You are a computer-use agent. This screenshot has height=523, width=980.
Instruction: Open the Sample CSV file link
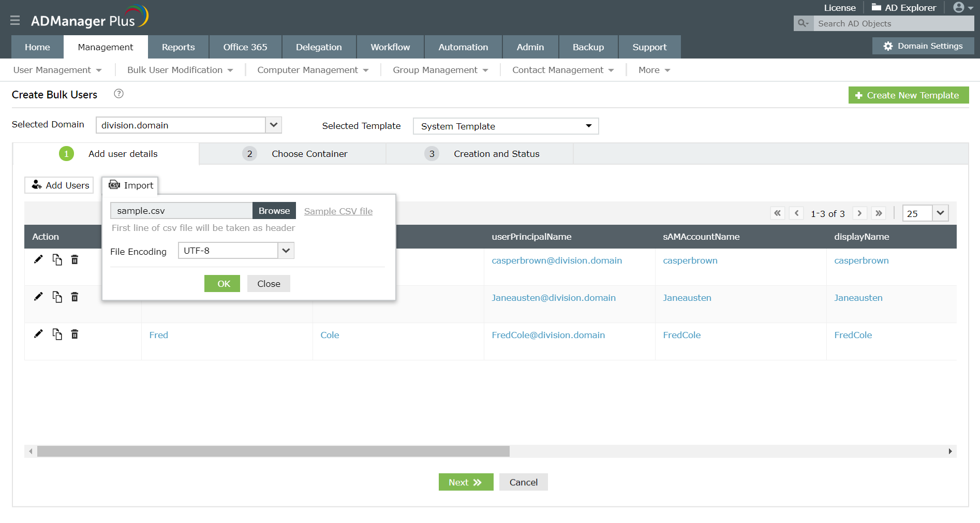tap(338, 211)
